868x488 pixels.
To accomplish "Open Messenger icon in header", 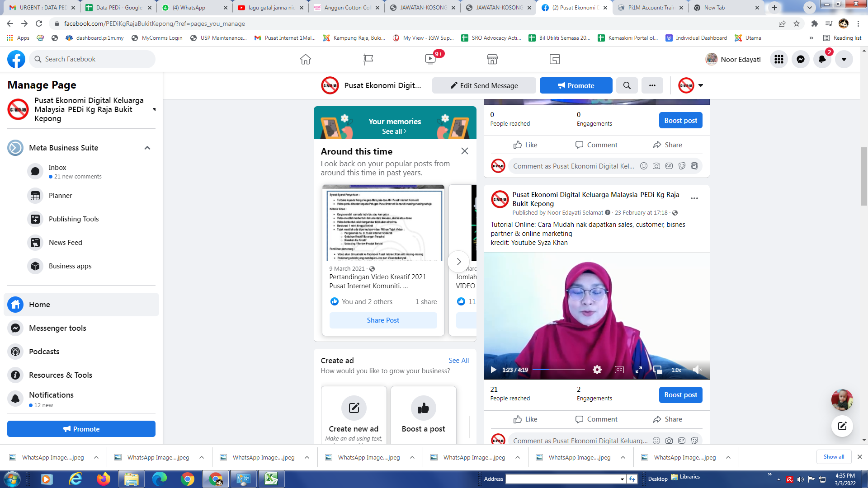I will coord(800,59).
